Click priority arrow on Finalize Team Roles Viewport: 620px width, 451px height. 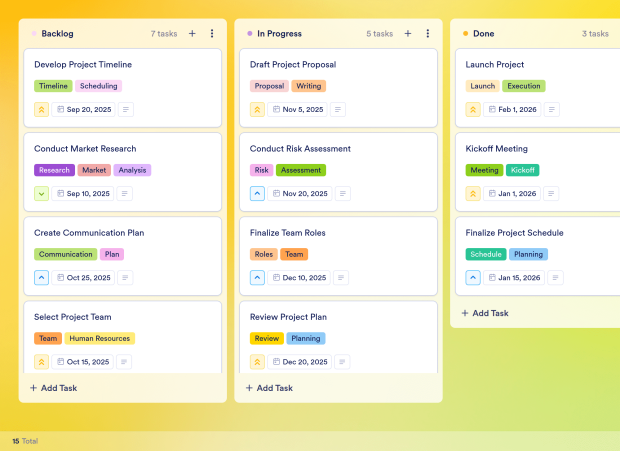point(257,278)
